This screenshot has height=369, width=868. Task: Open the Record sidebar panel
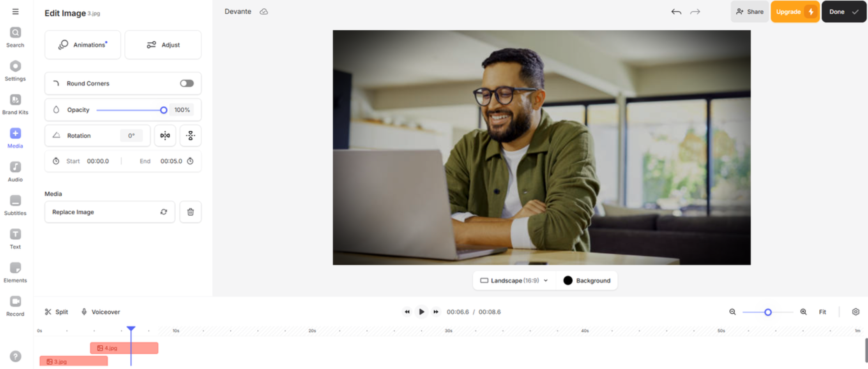(15, 306)
